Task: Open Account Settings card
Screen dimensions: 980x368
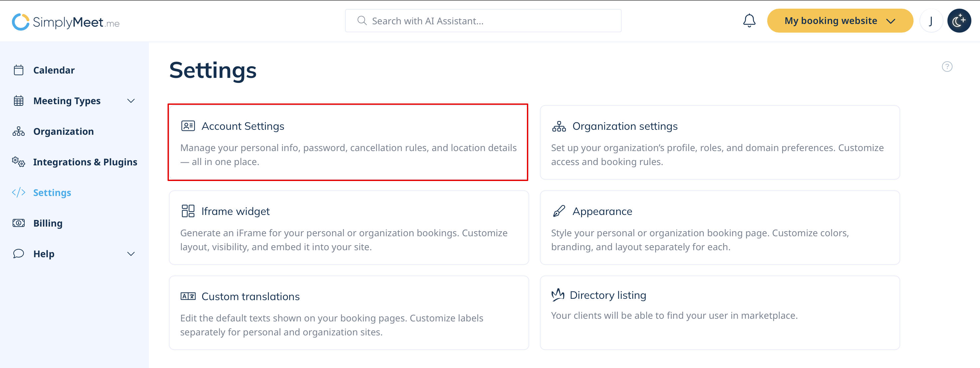Action: click(x=348, y=142)
